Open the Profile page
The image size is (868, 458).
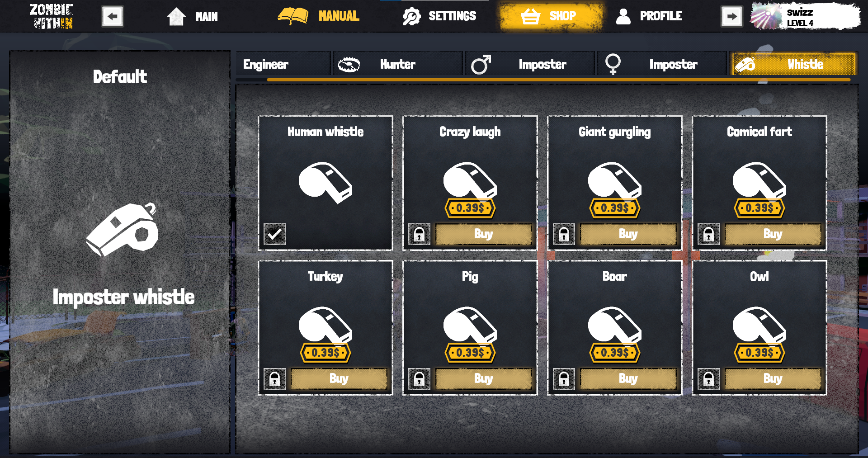649,16
